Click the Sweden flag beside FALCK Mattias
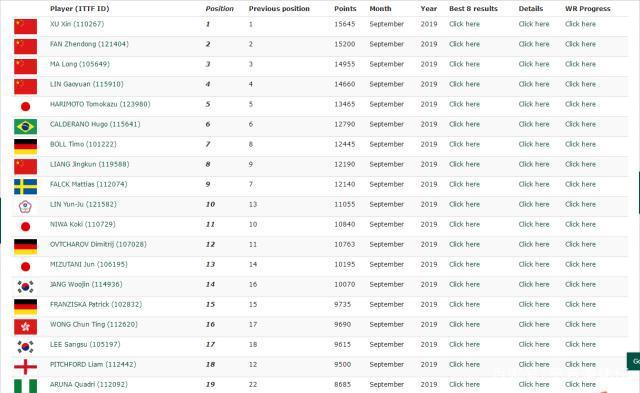This screenshot has width=640, height=393. [25, 187]
